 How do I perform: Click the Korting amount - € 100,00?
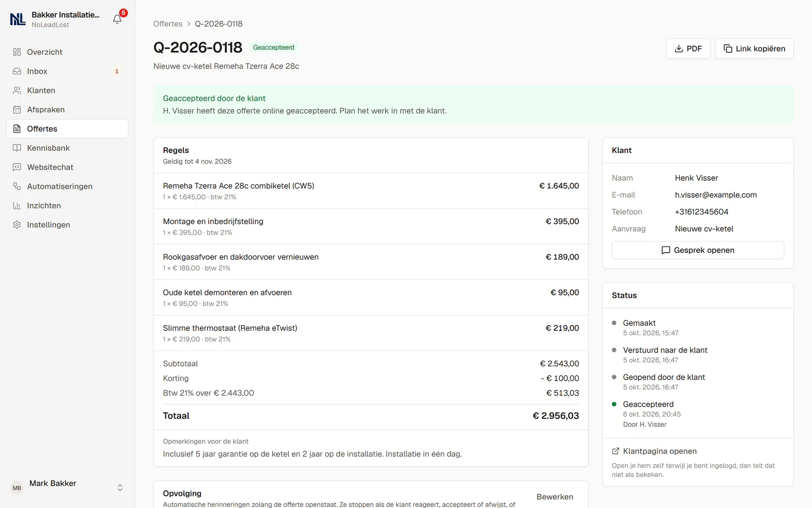pyautogui.click(x=560, y=378)
